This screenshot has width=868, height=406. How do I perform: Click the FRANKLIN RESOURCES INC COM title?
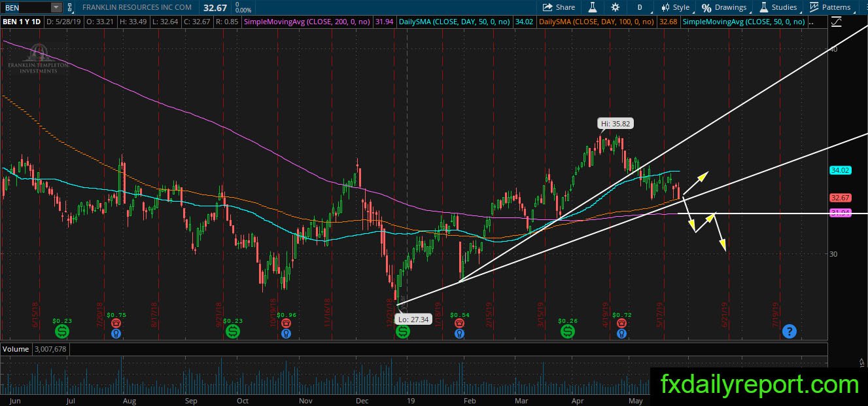coord(137,7)
